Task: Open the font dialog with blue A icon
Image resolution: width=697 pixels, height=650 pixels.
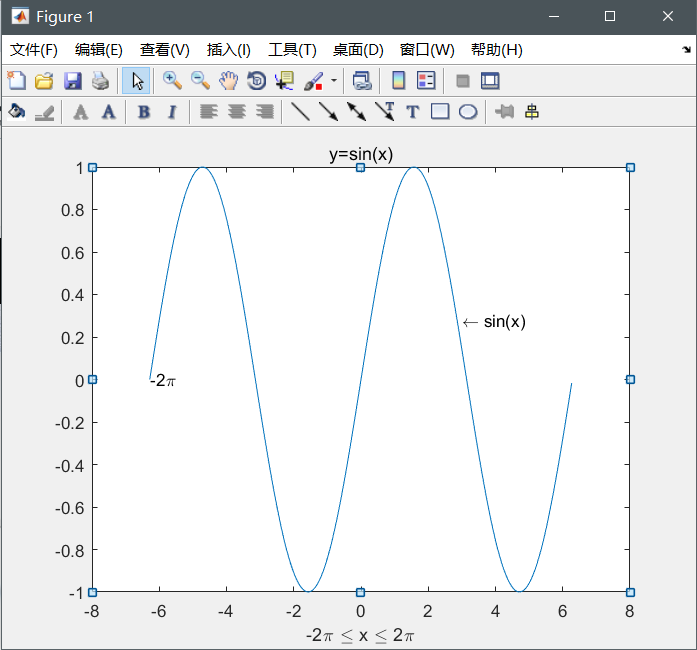Action: coord(108,112)
